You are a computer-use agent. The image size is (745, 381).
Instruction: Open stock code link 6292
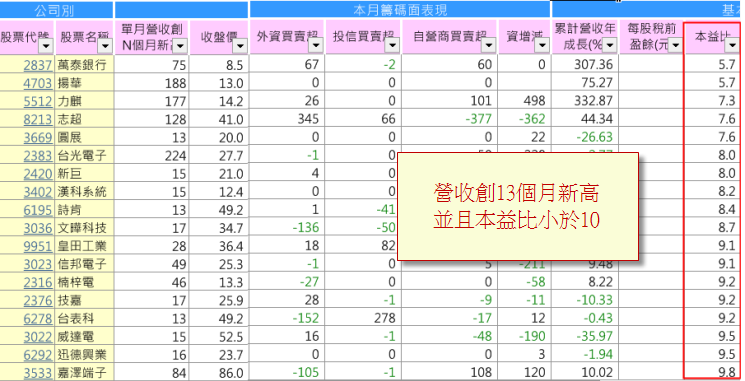pos(38,355)
